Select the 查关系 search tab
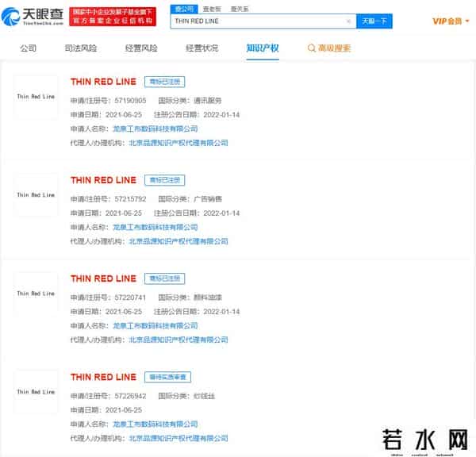 pos(240,9)
